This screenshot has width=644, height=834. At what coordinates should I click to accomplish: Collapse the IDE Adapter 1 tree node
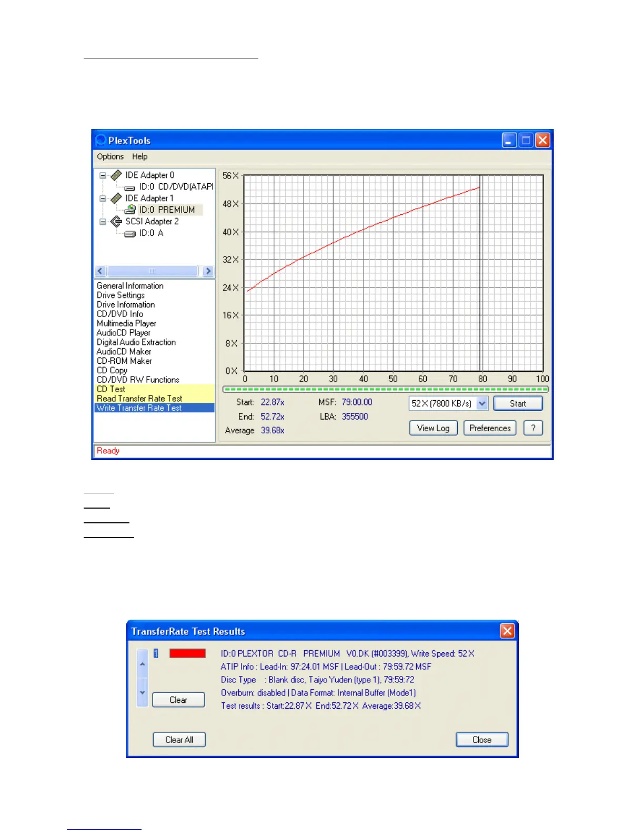[x=103, y=198]
